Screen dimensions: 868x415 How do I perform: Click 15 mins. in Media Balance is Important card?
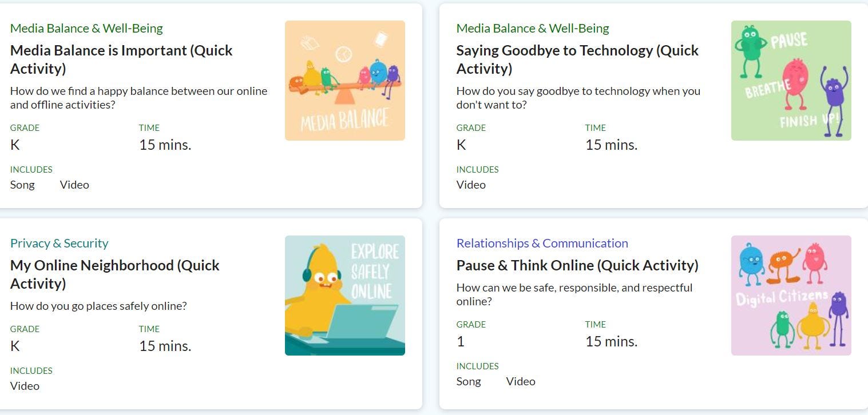[165, 145]
